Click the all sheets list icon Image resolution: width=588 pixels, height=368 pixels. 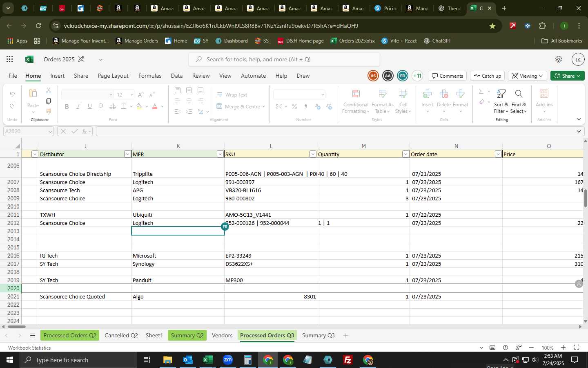pos(33,336)
